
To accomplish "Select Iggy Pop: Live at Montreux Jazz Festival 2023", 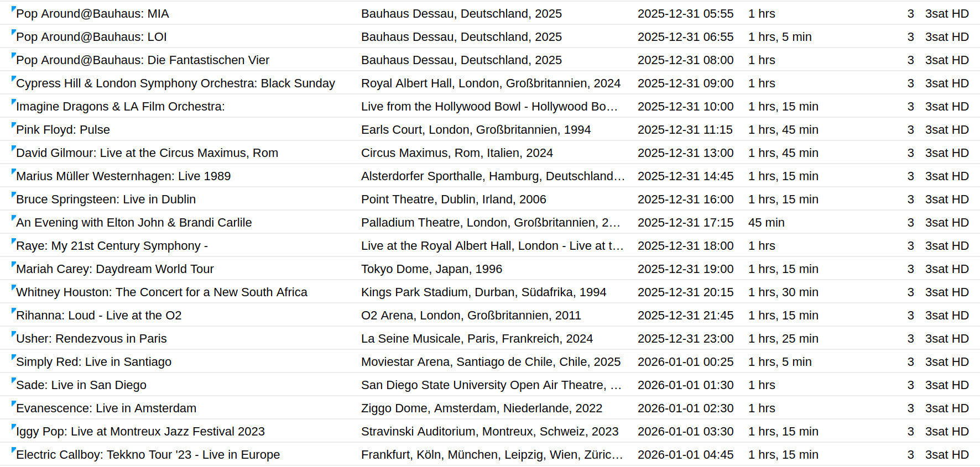I will (140, 432).
